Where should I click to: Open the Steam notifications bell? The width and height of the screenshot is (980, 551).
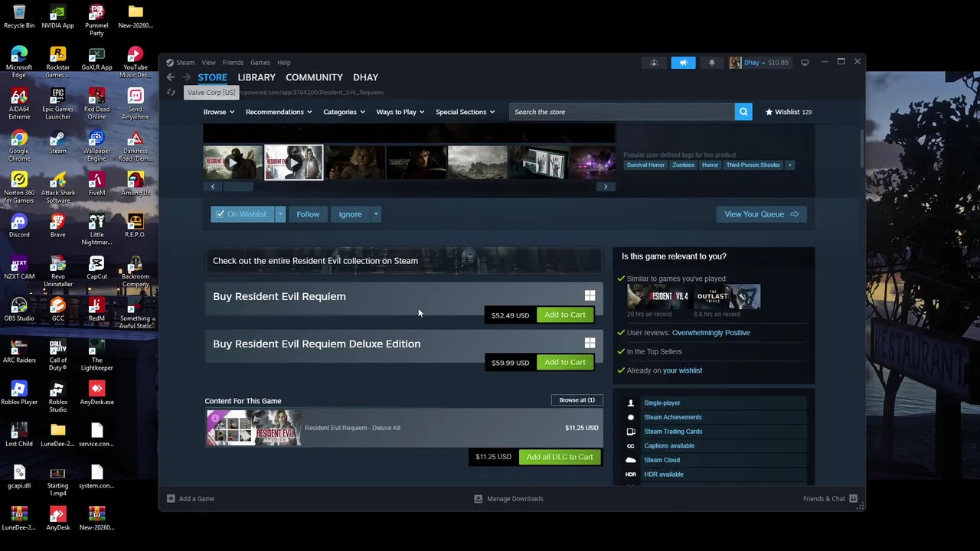711,63
